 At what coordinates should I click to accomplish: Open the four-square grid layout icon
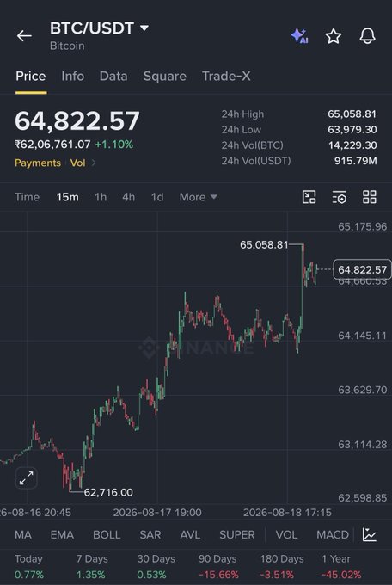[370, 197]
